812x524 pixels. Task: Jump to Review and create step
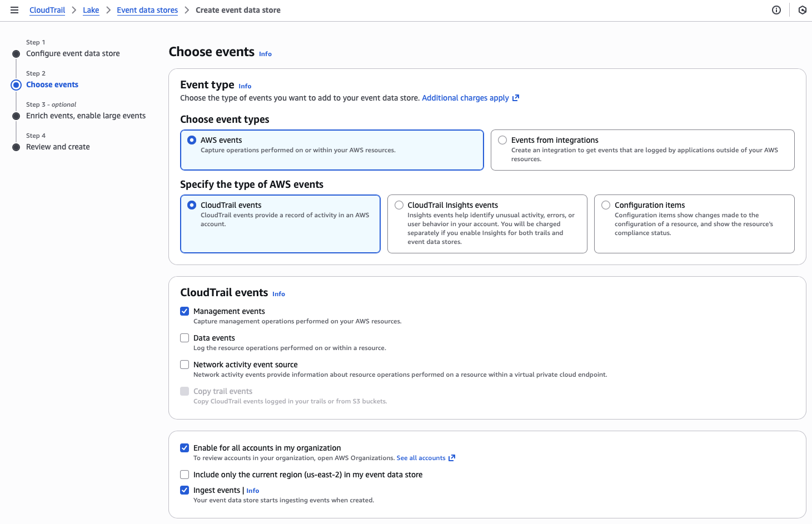(58, 147)
